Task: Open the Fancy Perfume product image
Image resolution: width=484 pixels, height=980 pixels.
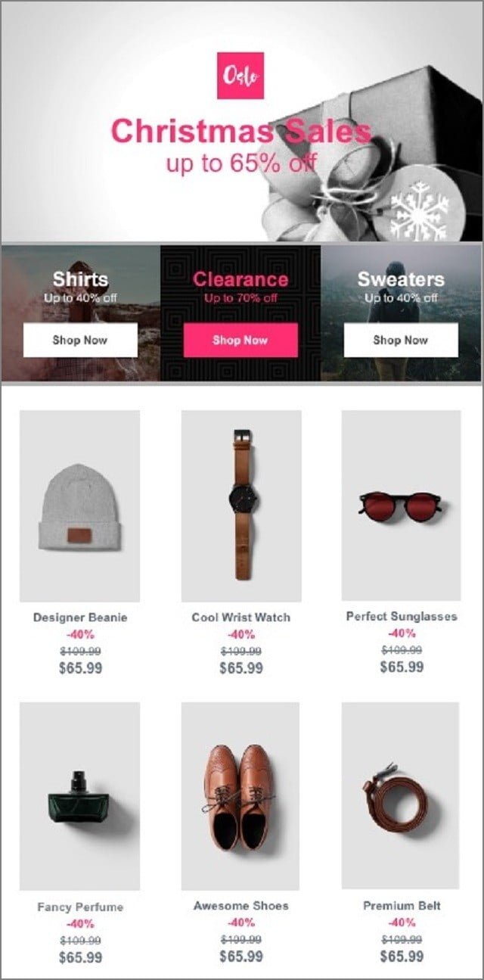Action: point(79,795)
